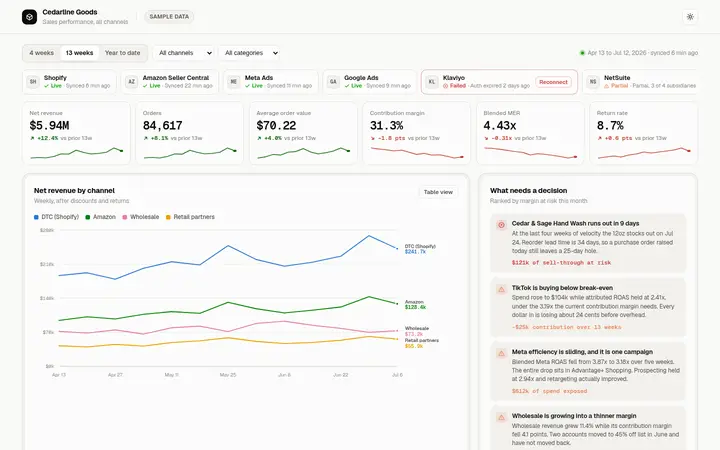Click "$612k of spend exposed" text
Viewport: 720px width, 450px height.
[x=549, y=391]
